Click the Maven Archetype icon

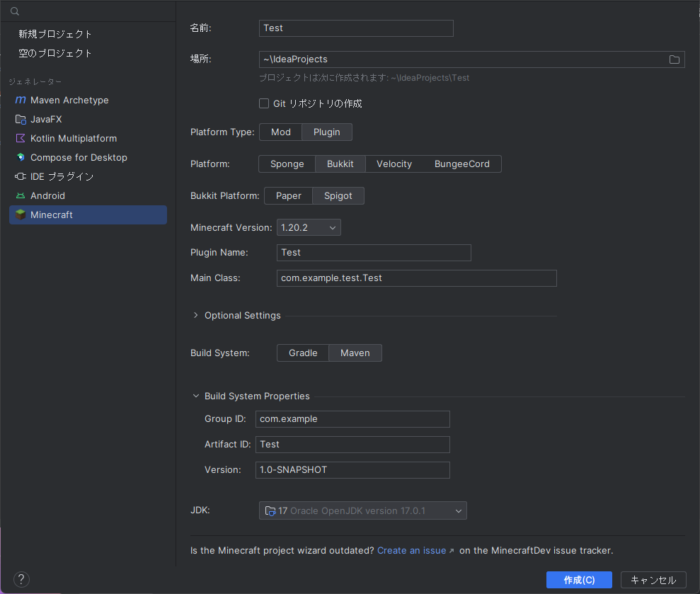click(x=21, y=100)
